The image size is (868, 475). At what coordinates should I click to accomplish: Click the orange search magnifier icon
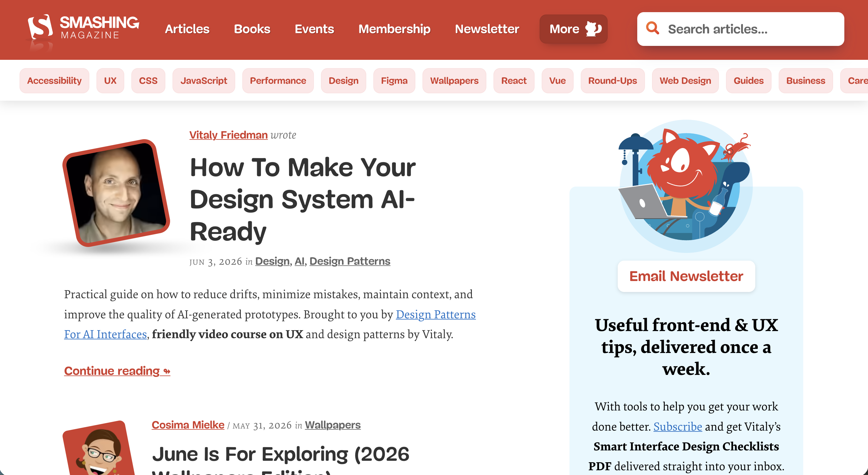click(x=652, y=28)
